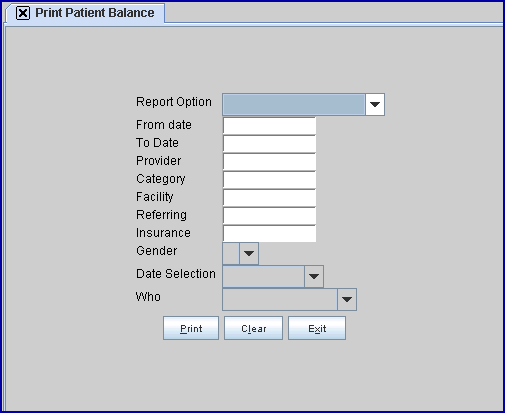Focus the To Date input field
505x413 pixels.
coord(269,144)
